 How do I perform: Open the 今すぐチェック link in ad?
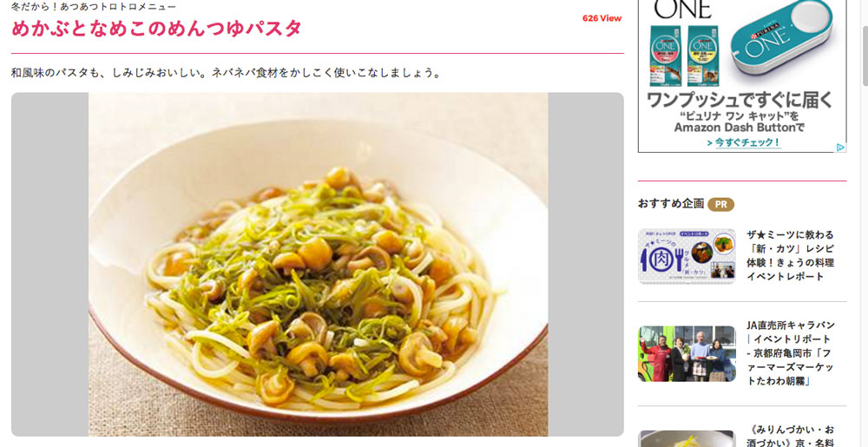pyautogui.click(x=744, y=142)
